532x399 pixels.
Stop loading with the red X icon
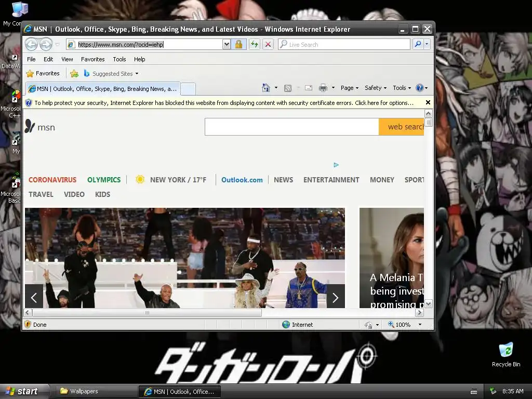pos(268,45)
